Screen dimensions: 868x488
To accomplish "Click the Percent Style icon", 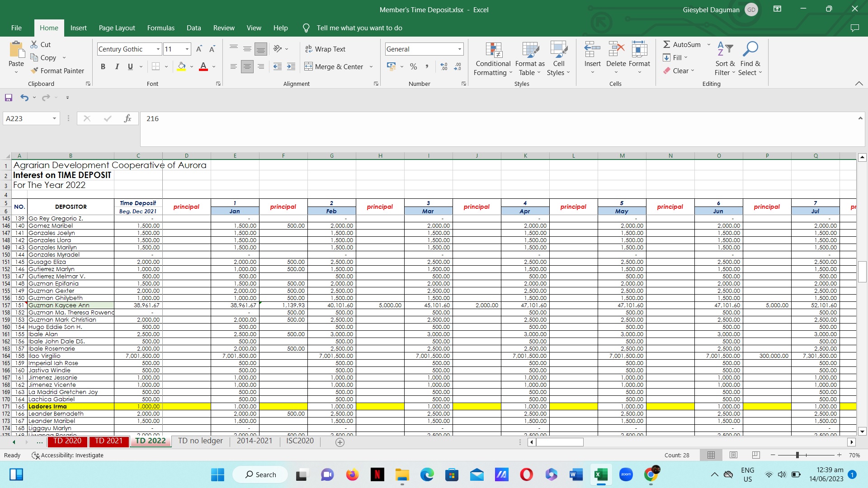I will 413,66.
